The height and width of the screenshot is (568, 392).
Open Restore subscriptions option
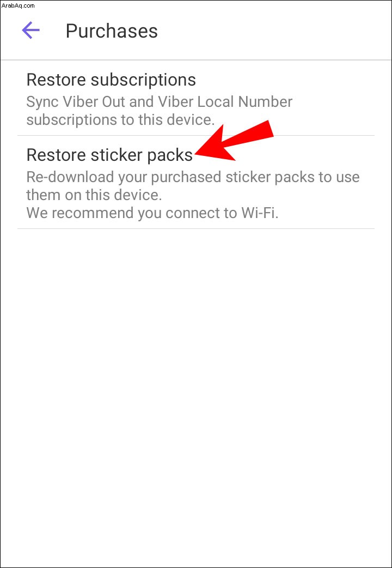pyautogui.click(x=196, y=98)
